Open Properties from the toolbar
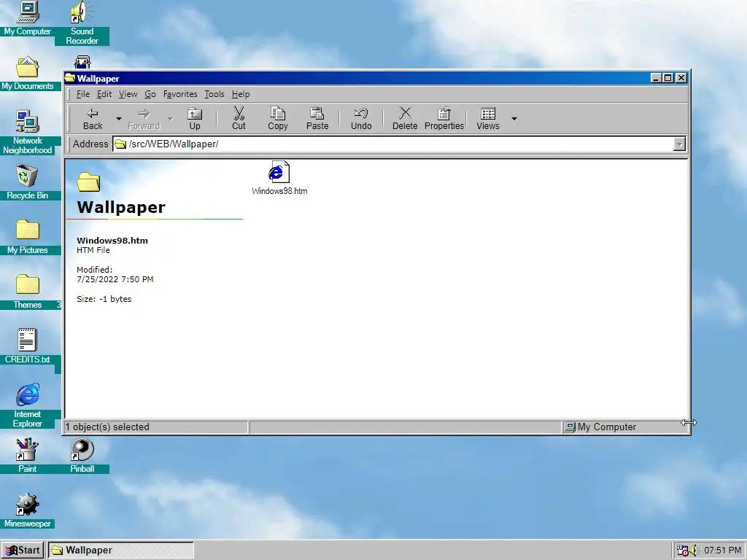Image resolution: width=747 pixels, height=560 pixels. 444,119
